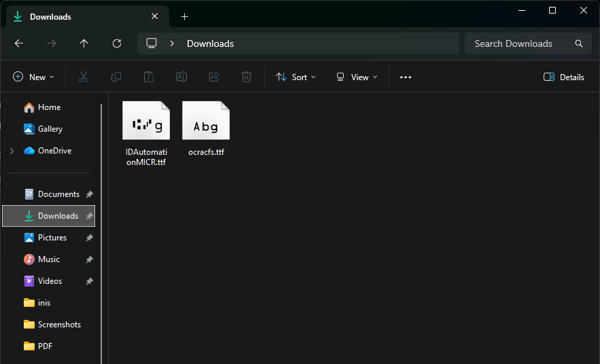Refresh the Downloads folder view
Screen dimensions: 600x364
117,43
